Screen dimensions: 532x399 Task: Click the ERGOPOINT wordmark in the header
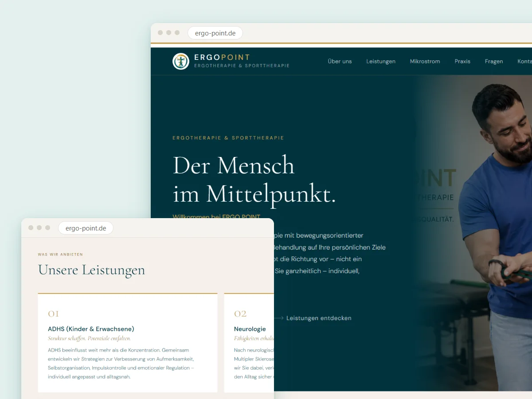(x=222, y=57)
